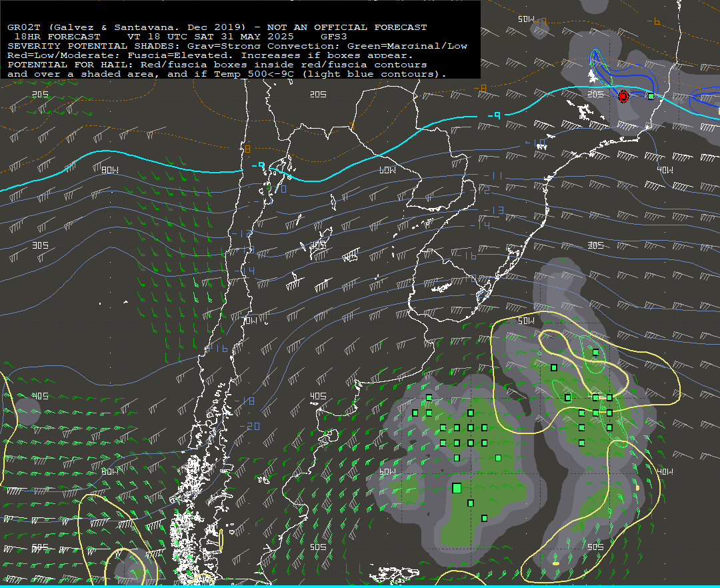Click orange '-8' label next to the legend box
The width and height of the screenshot is (720, 588).
point(480,88)
